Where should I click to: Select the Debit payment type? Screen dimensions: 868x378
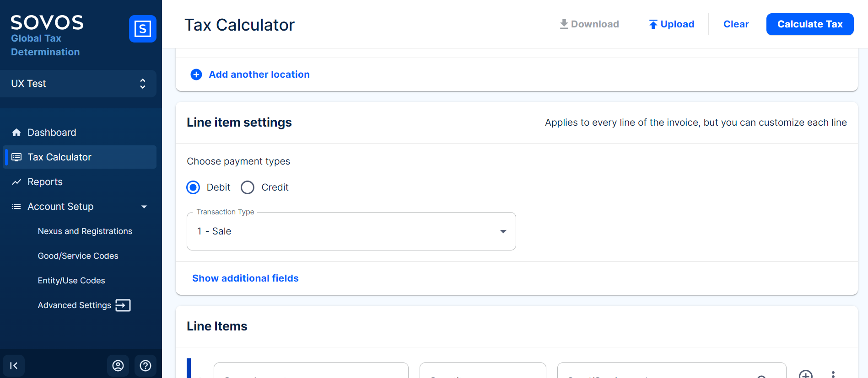tap(193, 187)
